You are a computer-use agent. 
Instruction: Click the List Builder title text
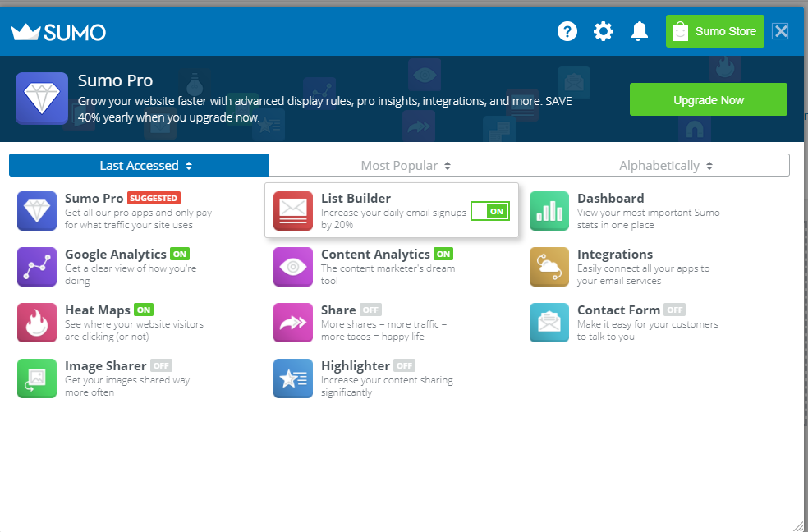pos(356,199)
